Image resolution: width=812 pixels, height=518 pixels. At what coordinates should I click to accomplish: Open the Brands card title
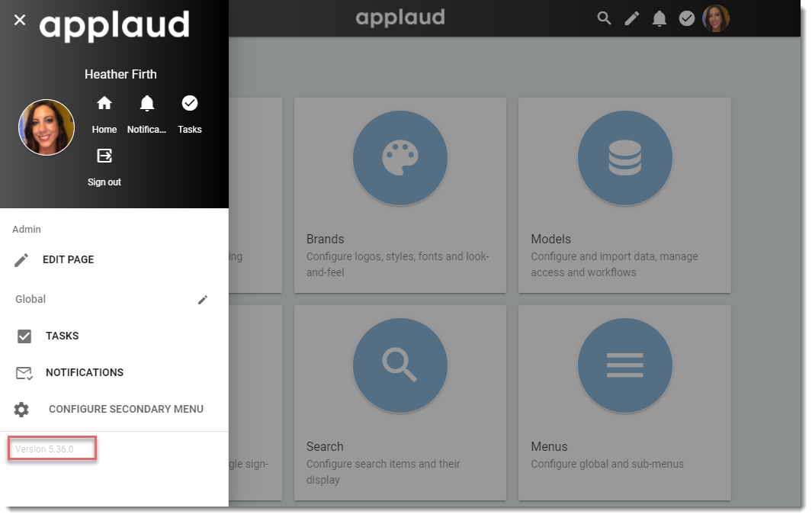point(326,239)
